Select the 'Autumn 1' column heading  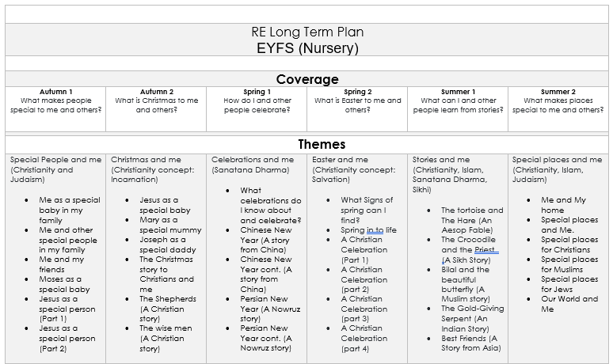[55, 92]
